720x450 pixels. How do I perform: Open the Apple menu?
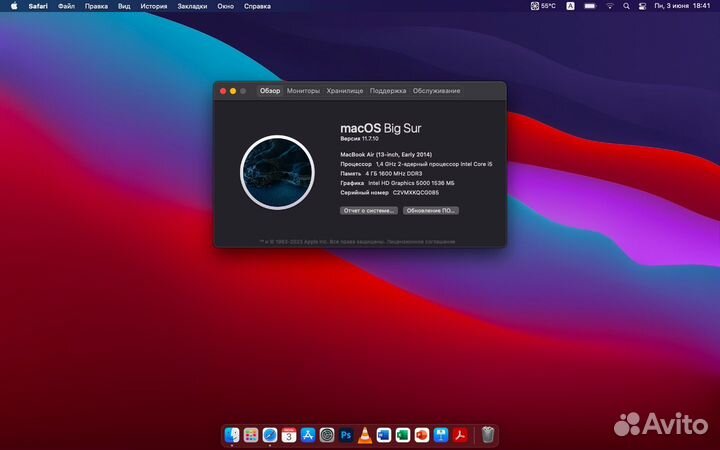click(14, 6)
